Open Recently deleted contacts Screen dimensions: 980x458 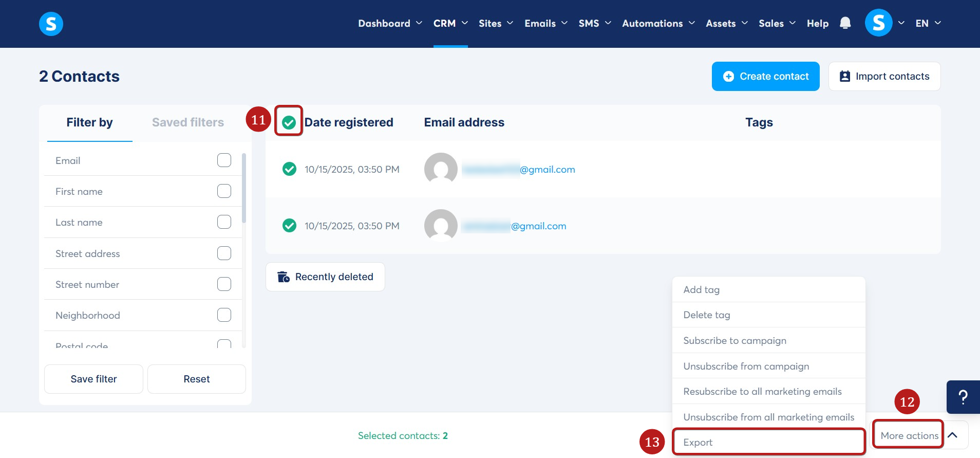[x=325, y=277]
